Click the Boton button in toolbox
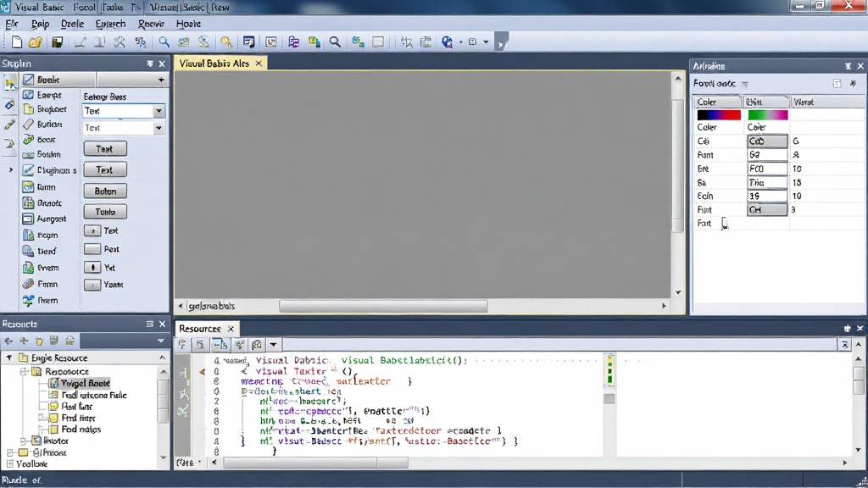 [105, 191]
